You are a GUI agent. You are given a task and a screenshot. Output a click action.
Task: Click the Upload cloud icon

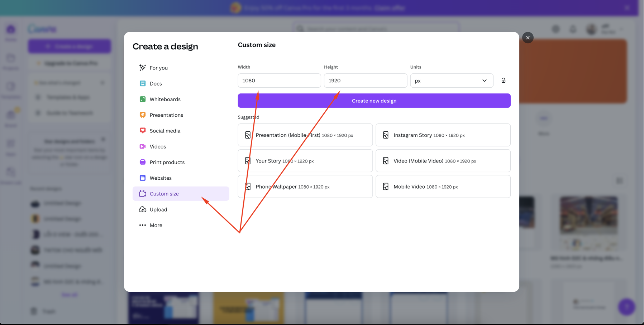[142, 209]
